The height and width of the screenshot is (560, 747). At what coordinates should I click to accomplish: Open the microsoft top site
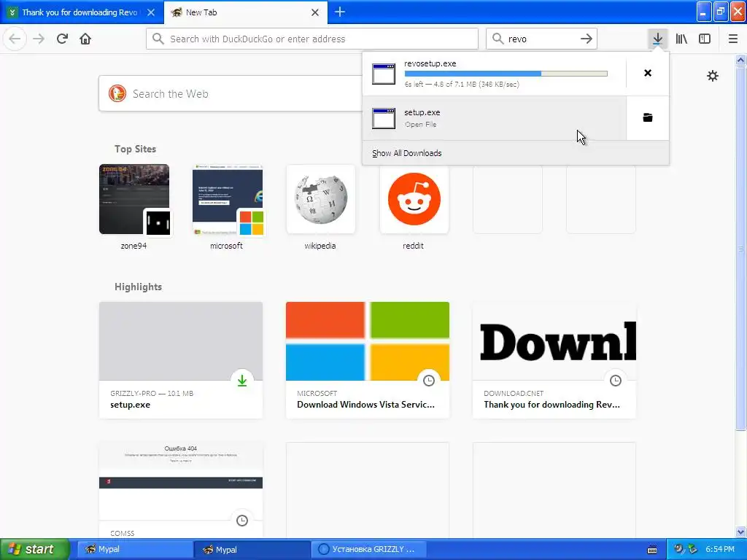227,208
